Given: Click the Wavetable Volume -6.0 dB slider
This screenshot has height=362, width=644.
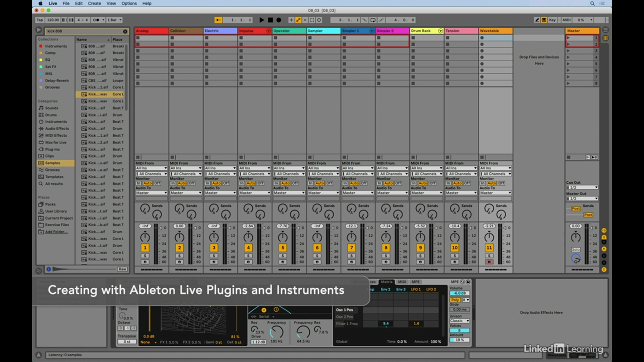Looking at the screenshot, I should (x=460, y=293).
